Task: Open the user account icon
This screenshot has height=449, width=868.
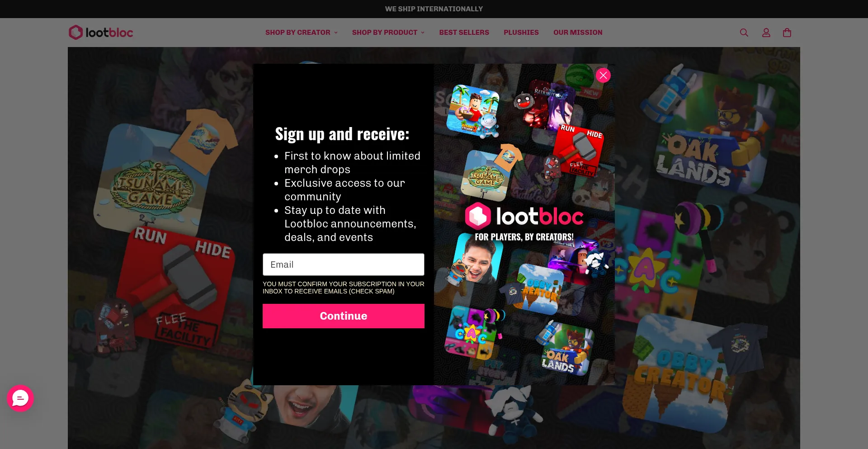Action: [766, 33]
